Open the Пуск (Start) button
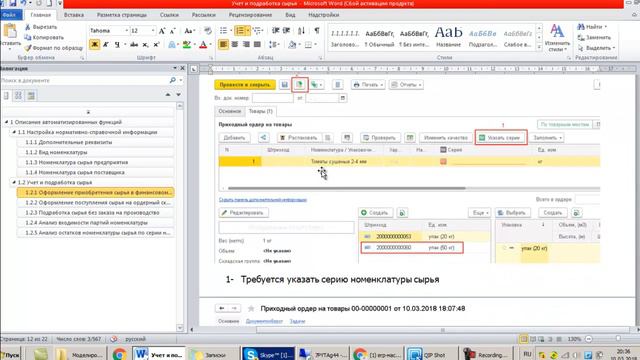The image size is (640, 360). pos(10,355)
